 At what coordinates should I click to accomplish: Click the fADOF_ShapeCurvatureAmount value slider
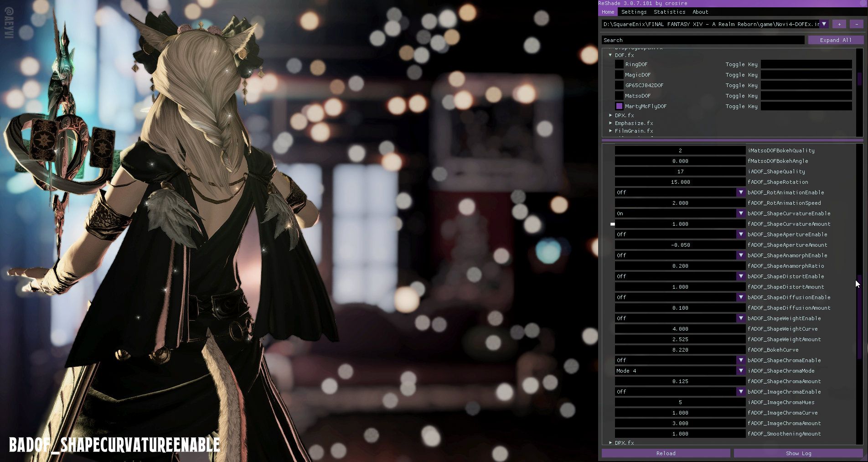(680, 224)
